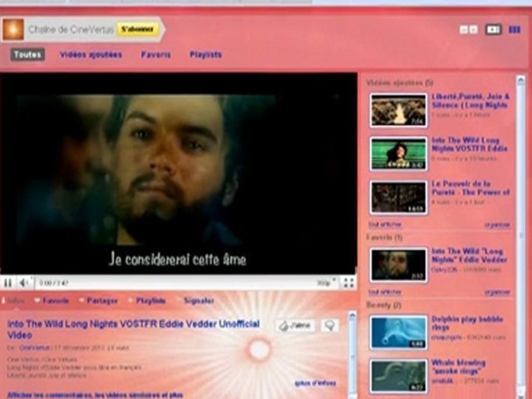
Task: Click organiser under Vidéos ajoutées
Action: pyautogui.click(x=498, y=224)
